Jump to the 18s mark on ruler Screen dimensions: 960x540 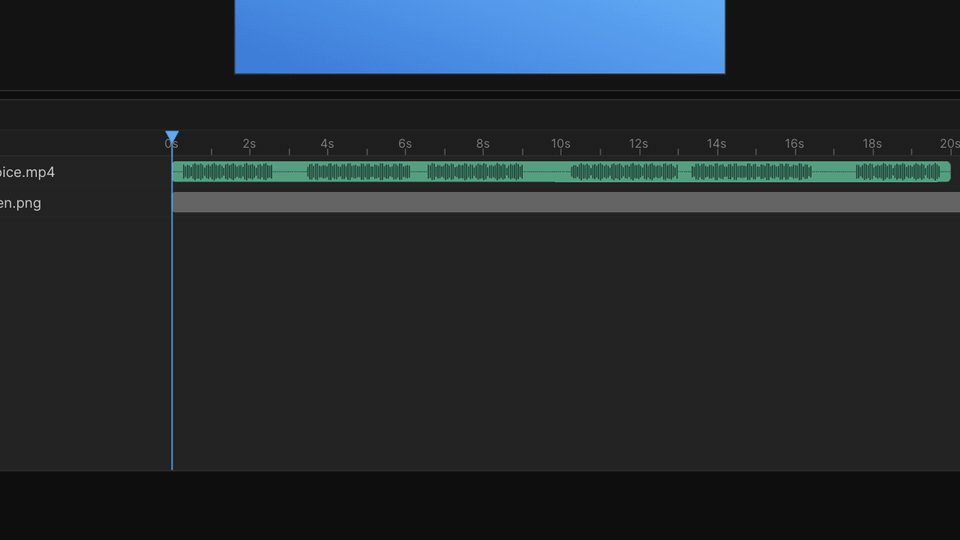point(872,144)
